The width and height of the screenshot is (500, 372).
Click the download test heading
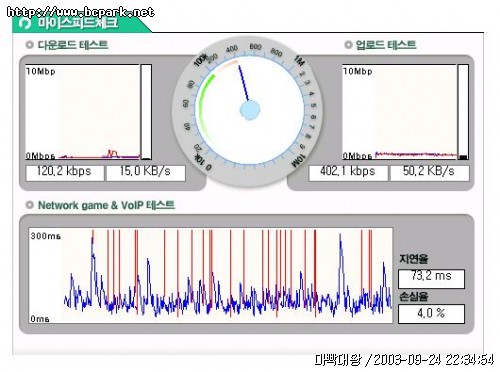pyautogui.click(x=73, y=45)
